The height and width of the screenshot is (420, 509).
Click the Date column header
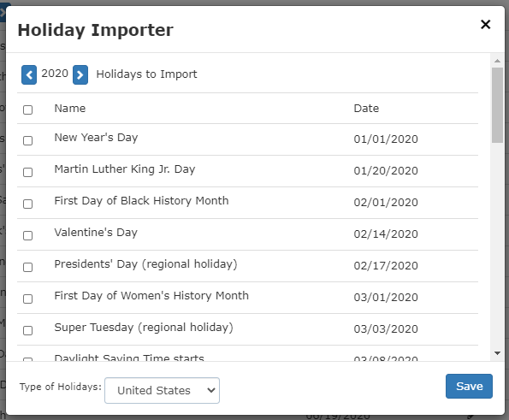pos(366,108)
